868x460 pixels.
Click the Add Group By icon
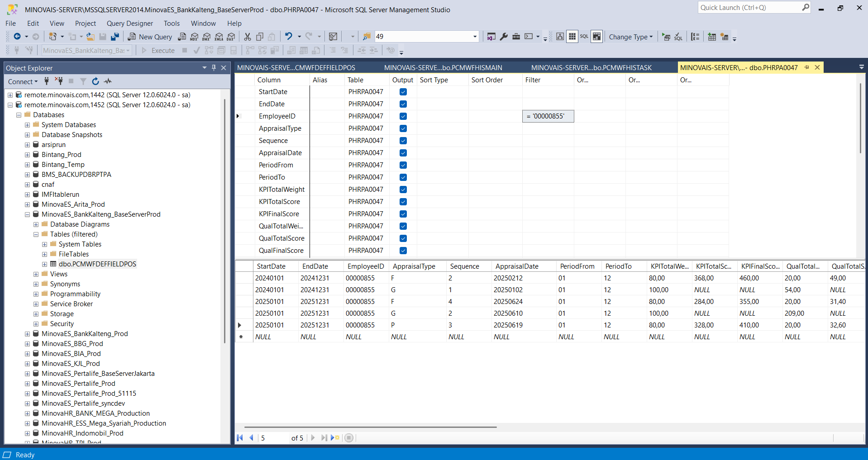click(696, 37)
